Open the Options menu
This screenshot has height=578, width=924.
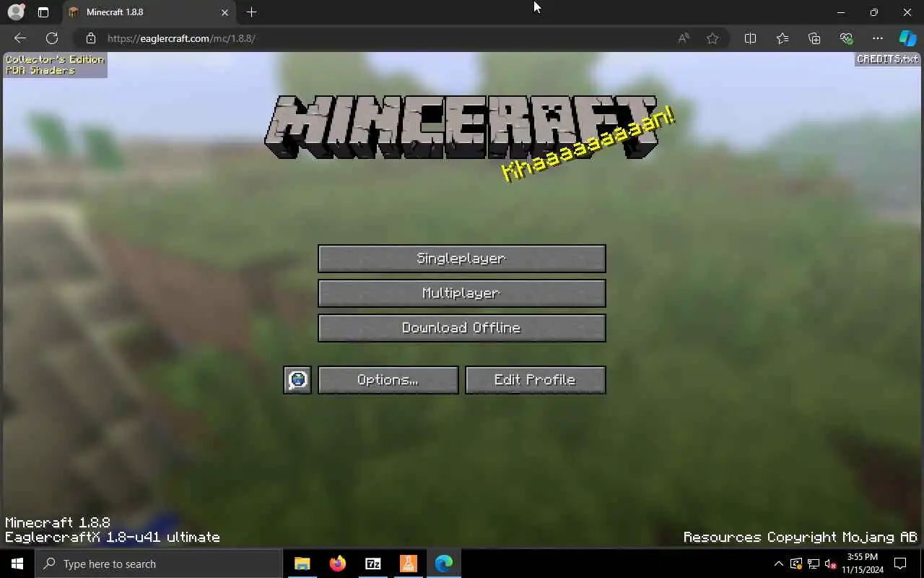pyautogui.click(x=388, y=380)
